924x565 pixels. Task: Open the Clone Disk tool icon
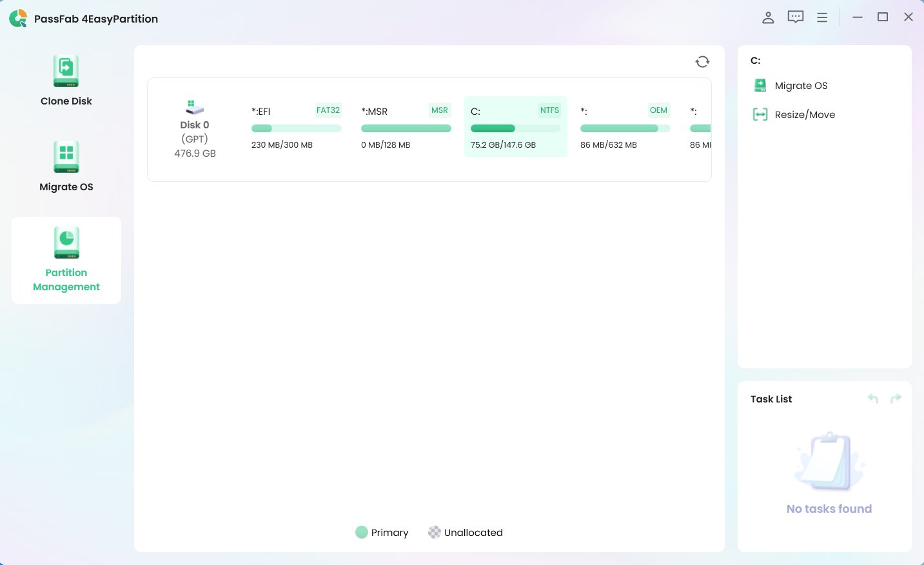66,72
